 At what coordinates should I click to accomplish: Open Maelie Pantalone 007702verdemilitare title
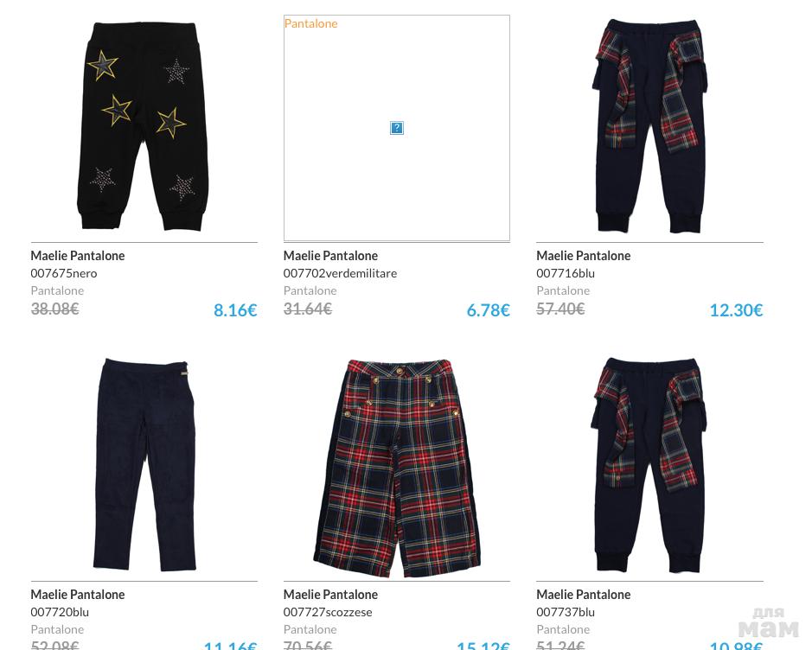330,256
